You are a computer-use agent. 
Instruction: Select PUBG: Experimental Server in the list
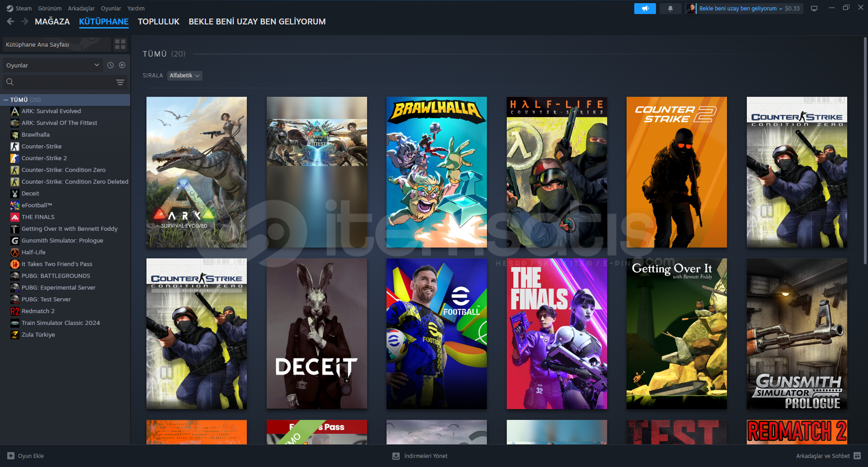pos(65,288)
